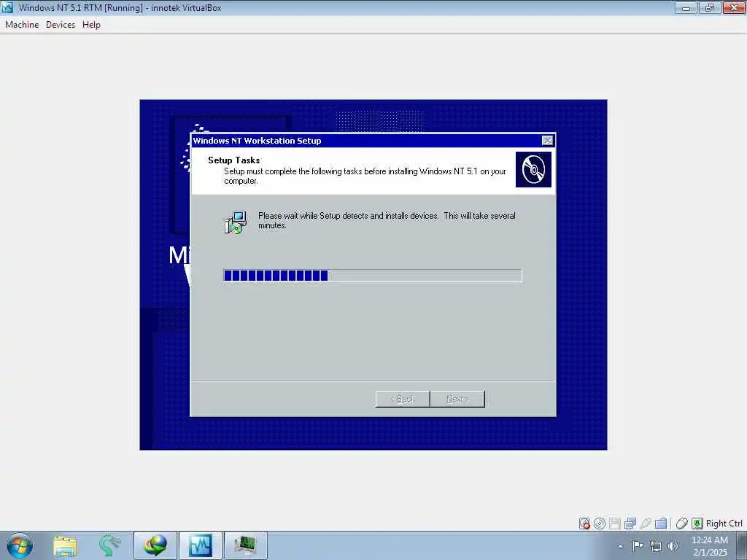Click the VirtualBox title bar icon
The width and height of the screenshot is (747, 560).
click(7, 7)
